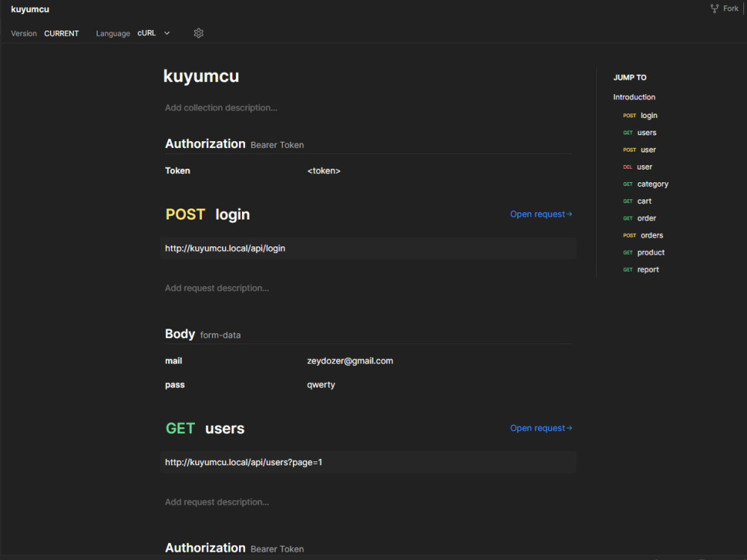Jump to GET report in sidebar
Screen dimensions: 747x560
[641, 270]
